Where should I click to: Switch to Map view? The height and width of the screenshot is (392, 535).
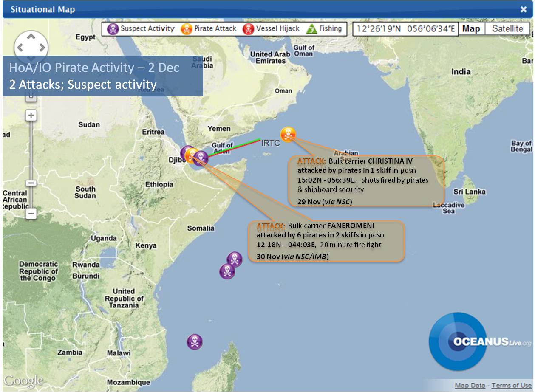(471, 29)
